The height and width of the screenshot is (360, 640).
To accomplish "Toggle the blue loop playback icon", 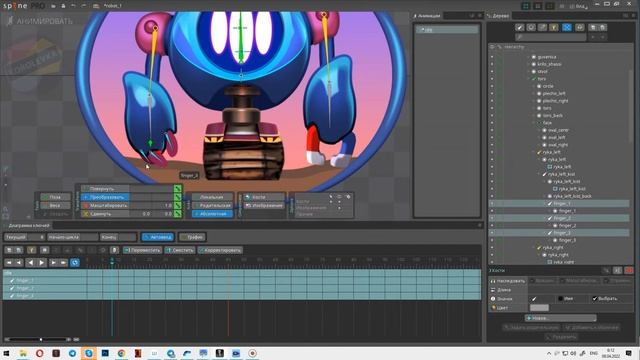I will [75, 262].
